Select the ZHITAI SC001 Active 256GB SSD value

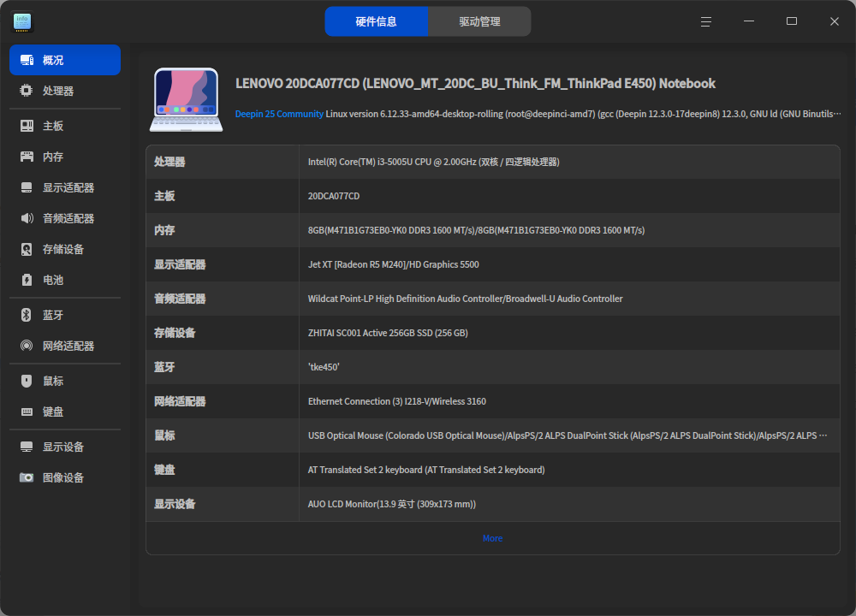point(388,333)
